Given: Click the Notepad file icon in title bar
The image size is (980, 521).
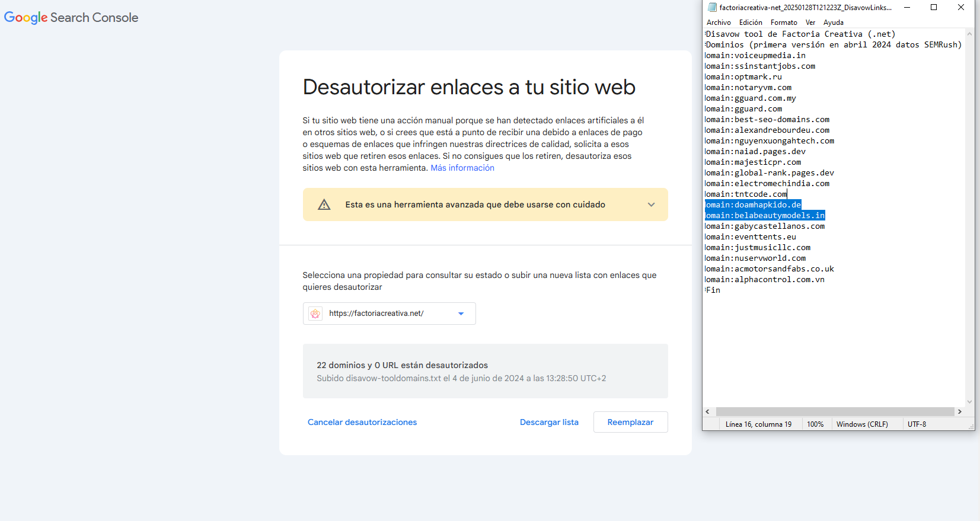Looking at the screenshot, I should (712, 8).
